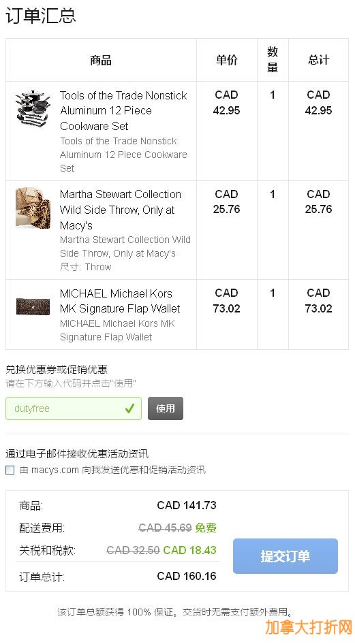Click the 商品 column header
Screen dimensions: 355x644
[101, 61]
